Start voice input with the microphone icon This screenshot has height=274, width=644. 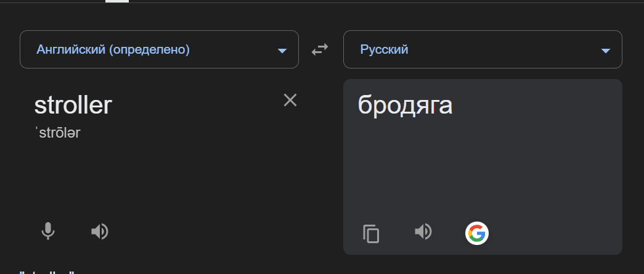(x=48, y=231)
